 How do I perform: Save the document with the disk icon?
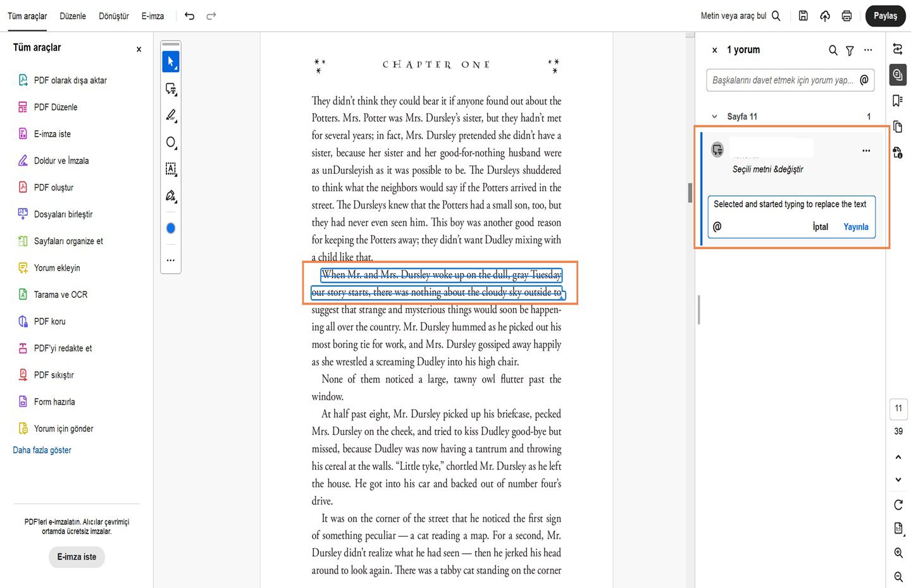803,16
